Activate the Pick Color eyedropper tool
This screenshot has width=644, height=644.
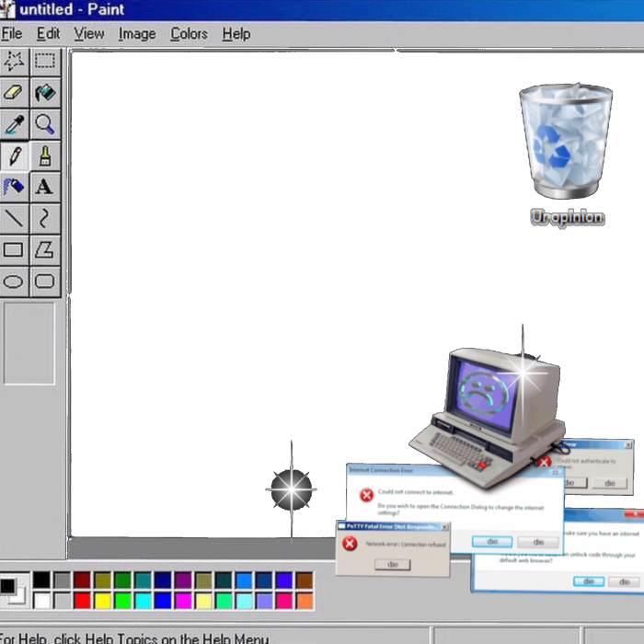click(14, 124)
